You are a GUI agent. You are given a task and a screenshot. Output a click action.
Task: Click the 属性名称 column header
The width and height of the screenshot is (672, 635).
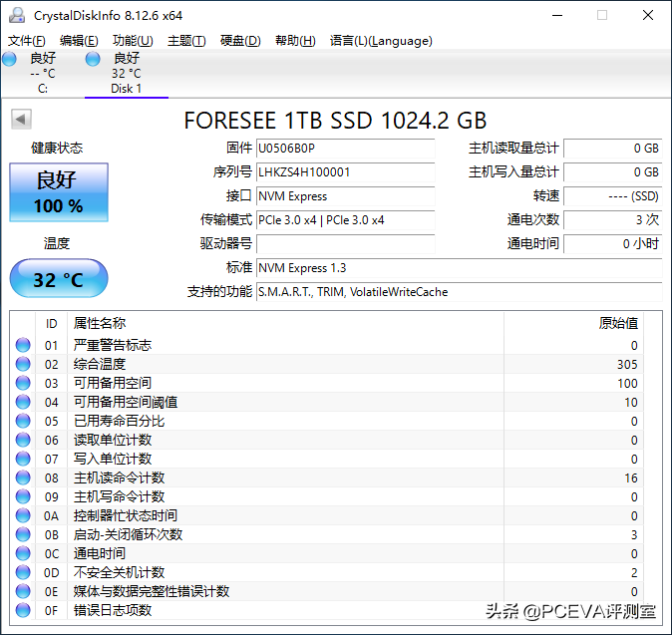(x=285, y=324)
